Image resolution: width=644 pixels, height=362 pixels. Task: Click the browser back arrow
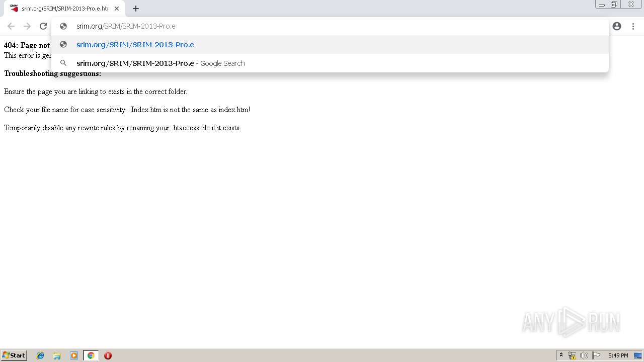click(11, 26)
